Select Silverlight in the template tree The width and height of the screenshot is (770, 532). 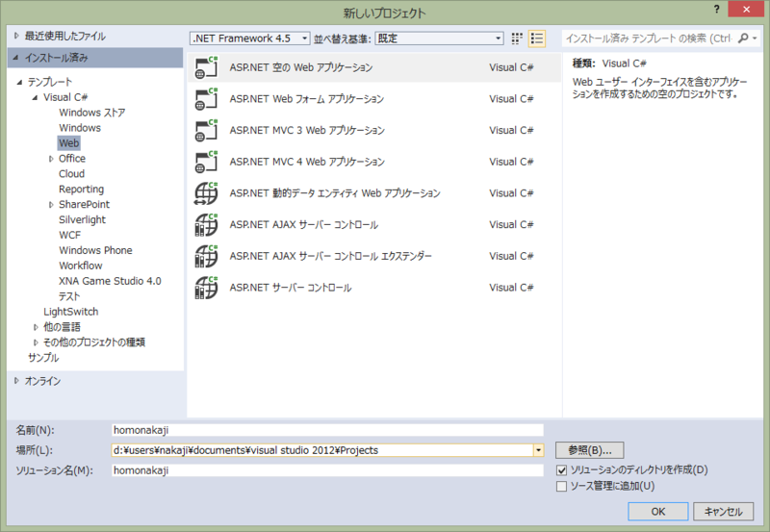coord(83,219)
